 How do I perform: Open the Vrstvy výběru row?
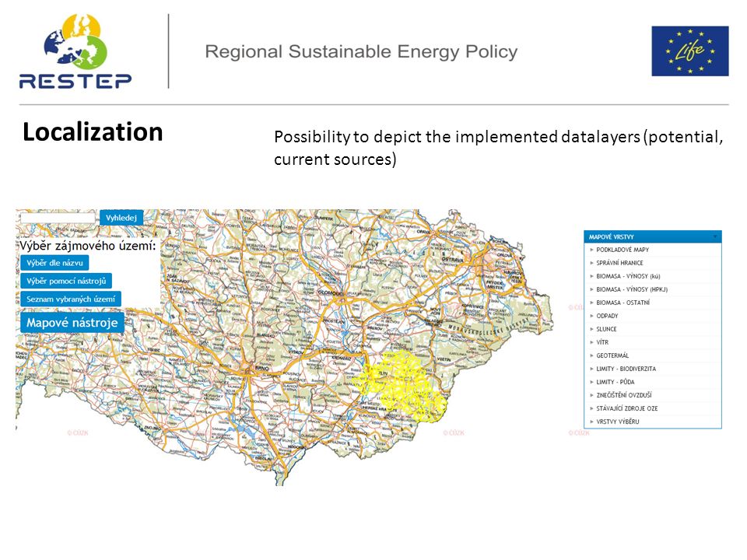pyautogui.click(x=653, y=422)
